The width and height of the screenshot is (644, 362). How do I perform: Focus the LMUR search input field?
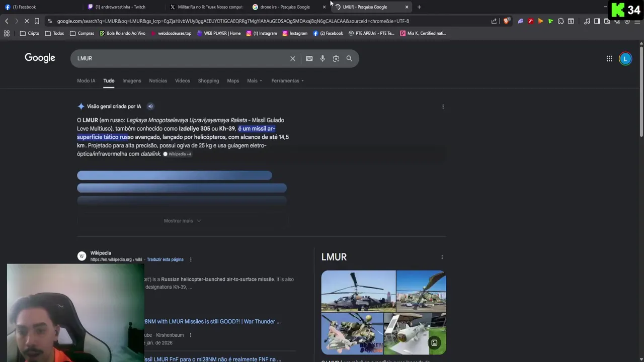tap(181, 58)
